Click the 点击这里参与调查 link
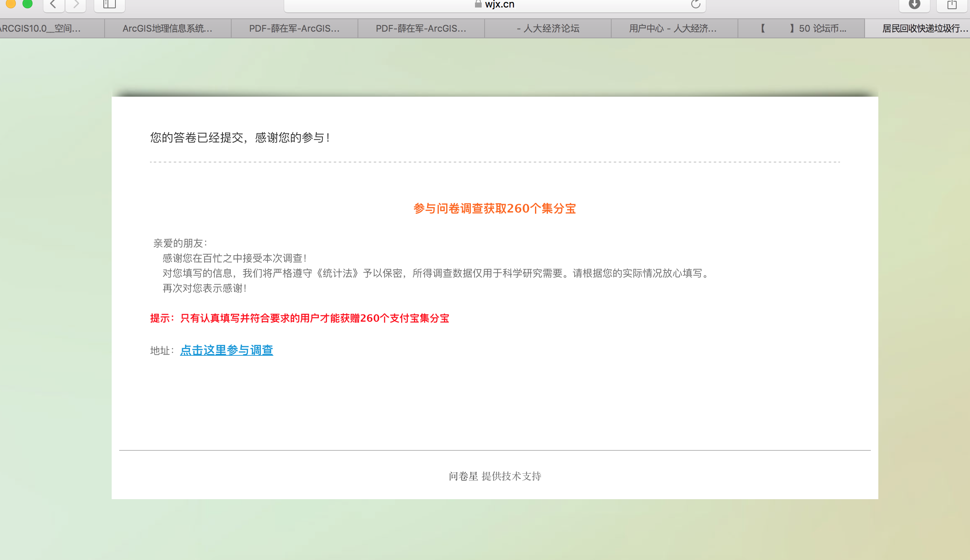The image size is (970, 560). click(x=226, y=350)
